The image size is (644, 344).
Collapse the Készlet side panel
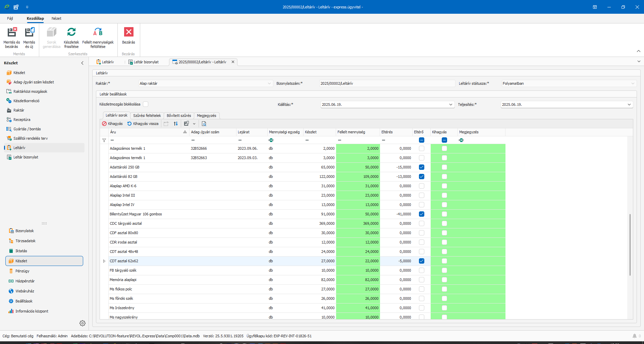(x=82, y=63)
